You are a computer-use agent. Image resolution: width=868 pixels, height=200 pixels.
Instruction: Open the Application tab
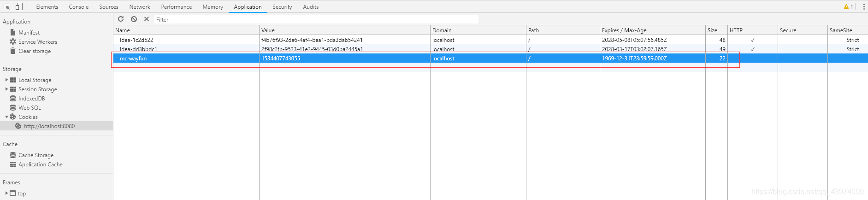(x=248, y=6)
